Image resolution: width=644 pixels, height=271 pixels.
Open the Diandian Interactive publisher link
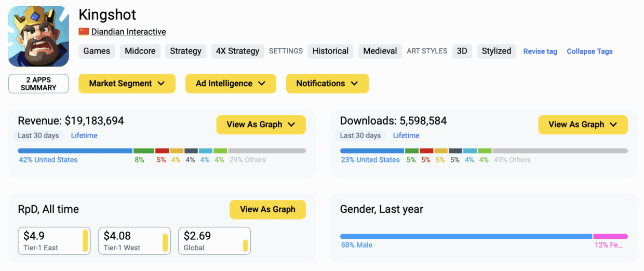click(129, 32)
